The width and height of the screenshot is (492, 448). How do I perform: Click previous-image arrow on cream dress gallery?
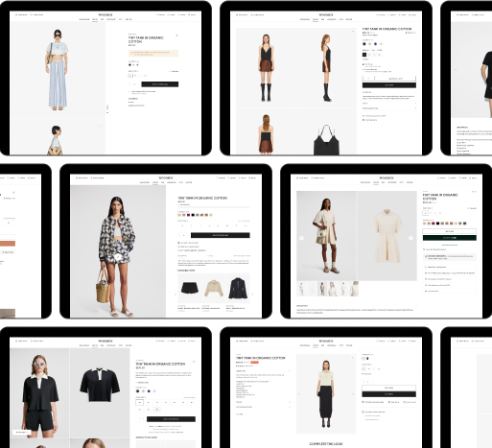pyautogui.click(x=301, y=238)
